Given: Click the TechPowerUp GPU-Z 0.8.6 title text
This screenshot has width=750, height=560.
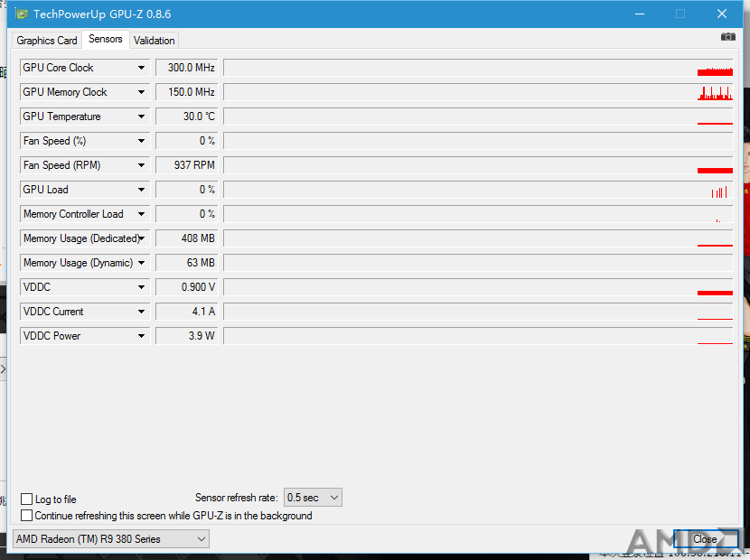Looking at the screenshot, I should coord(102,14).
